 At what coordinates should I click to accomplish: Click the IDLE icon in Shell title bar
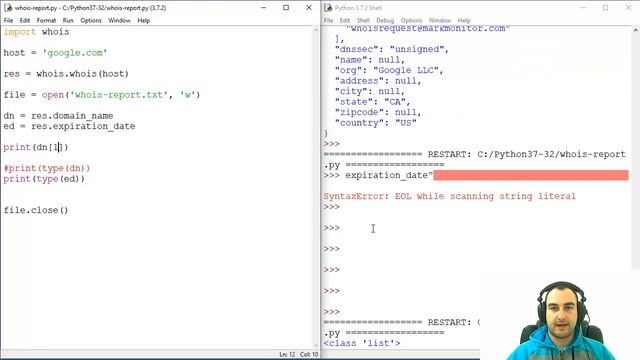[x=328, y=8]
